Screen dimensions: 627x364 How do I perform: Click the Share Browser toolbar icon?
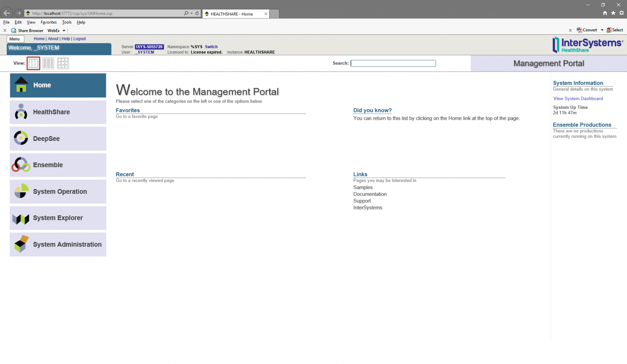click(x=14, y=31)
